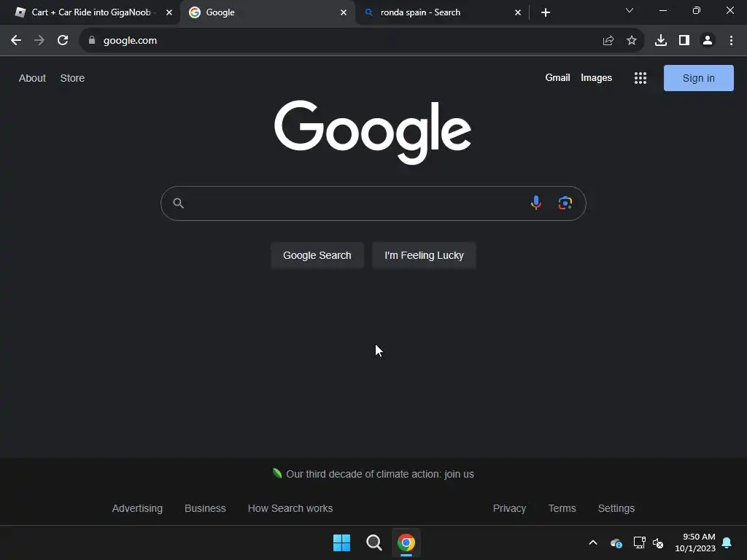Show hidden system tray icons

click(x=593, y=542)
